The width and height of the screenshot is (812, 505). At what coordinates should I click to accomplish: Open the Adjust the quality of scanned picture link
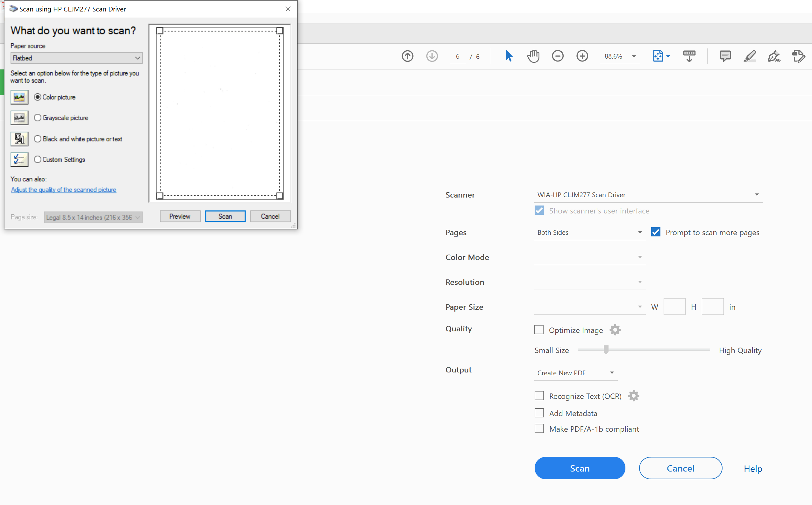click(x=63, y=189)
